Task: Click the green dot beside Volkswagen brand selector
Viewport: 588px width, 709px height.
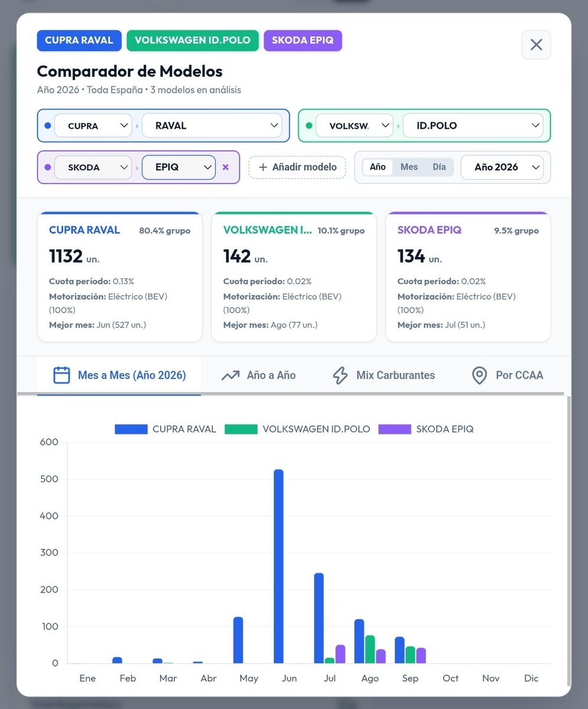Action: [308, 125]
